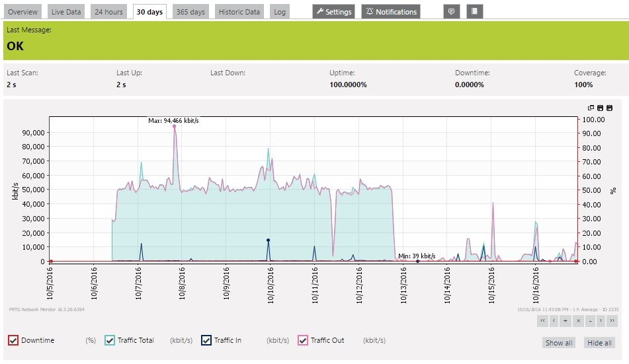
Task: Toggle the Traffic Out checkbox
Action: 303,340
